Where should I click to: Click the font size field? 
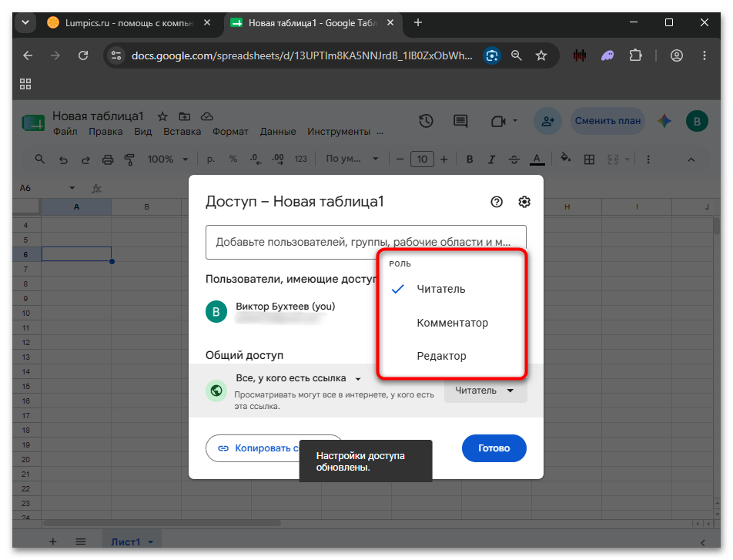tap(422, 159)
